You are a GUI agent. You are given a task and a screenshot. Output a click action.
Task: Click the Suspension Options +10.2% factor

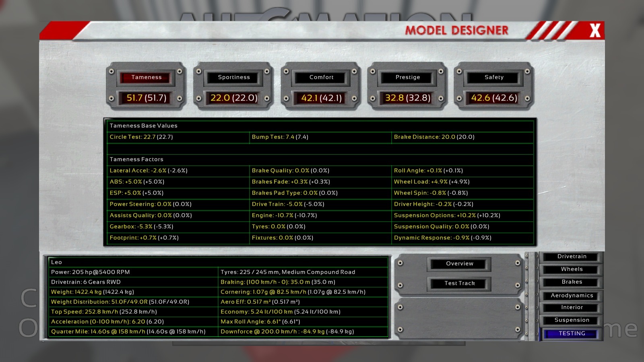pos(447,216)
